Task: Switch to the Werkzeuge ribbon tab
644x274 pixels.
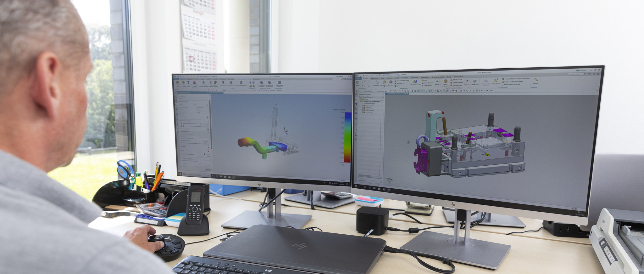Action: 414,77
